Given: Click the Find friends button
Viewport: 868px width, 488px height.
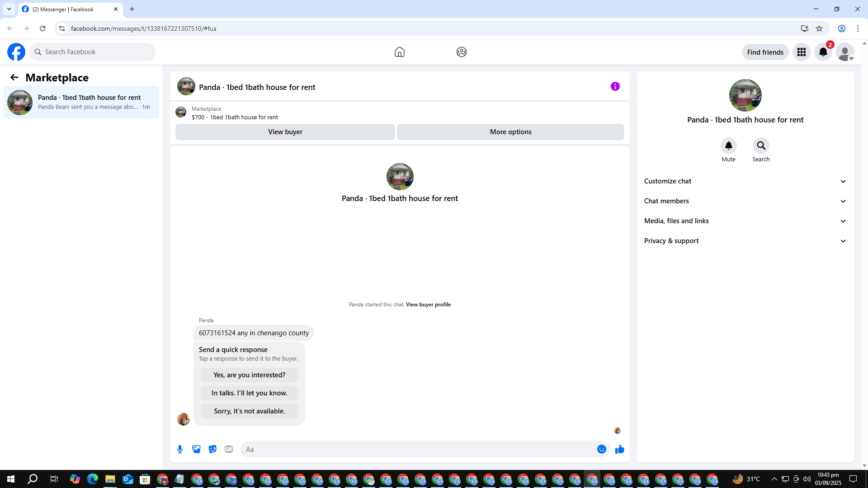Looking at the screenshot, I should (765, 52).
